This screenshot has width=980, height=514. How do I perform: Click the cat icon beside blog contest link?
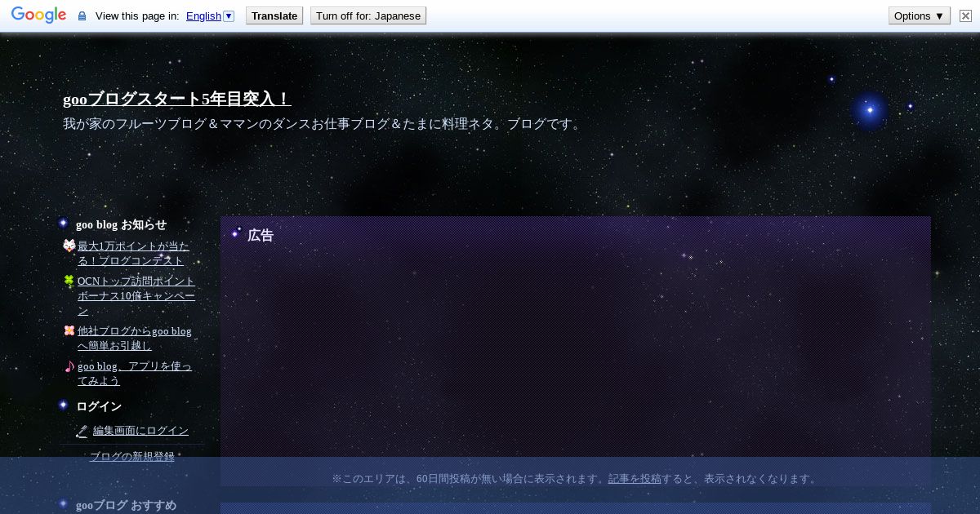click(x=69, y=246)
